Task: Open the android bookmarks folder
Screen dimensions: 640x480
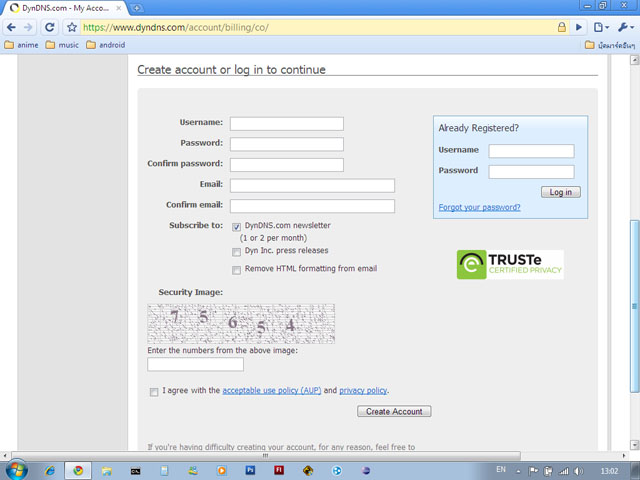Action: click(x=106, y=45)
